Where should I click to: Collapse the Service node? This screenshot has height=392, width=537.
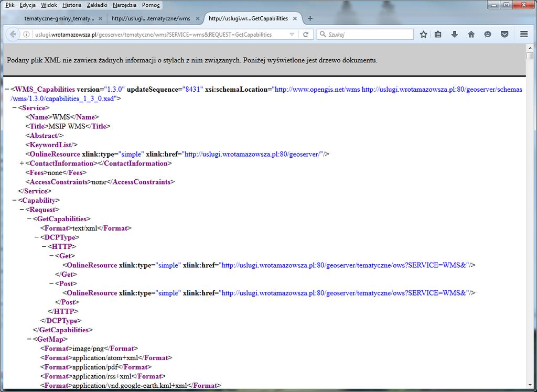[x=14, y=108]
